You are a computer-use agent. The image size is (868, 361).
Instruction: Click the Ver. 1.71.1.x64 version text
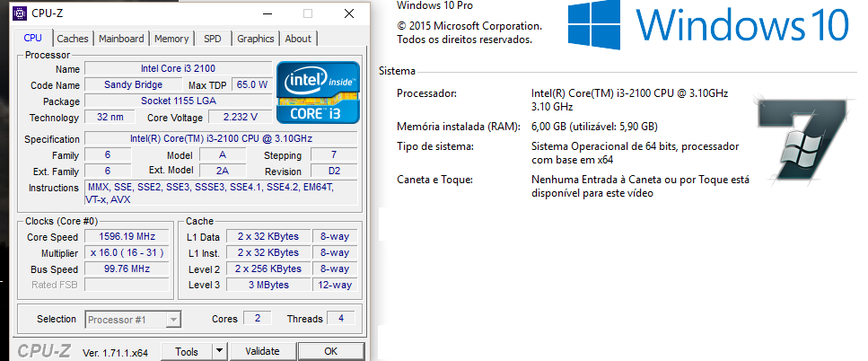point(115,353)
